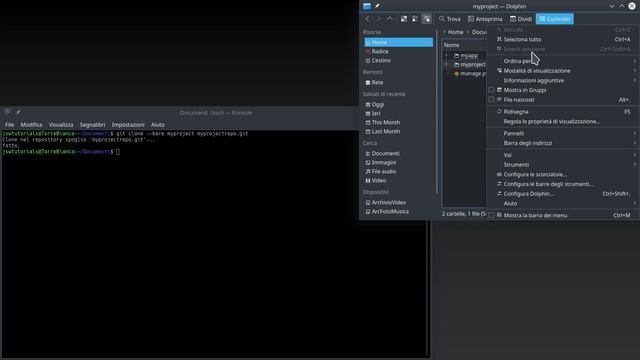Open the Strumenti submenu

coord(563,164)
